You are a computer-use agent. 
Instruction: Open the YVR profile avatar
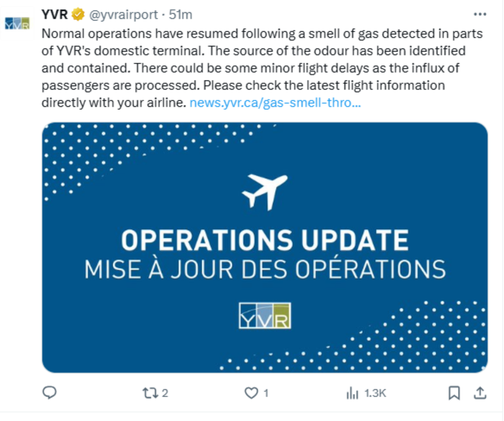pos(17,24)
